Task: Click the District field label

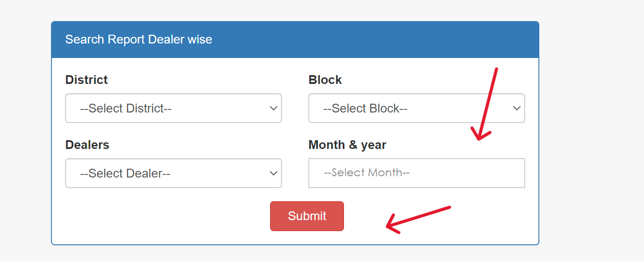Action: [x=86, y=80]
